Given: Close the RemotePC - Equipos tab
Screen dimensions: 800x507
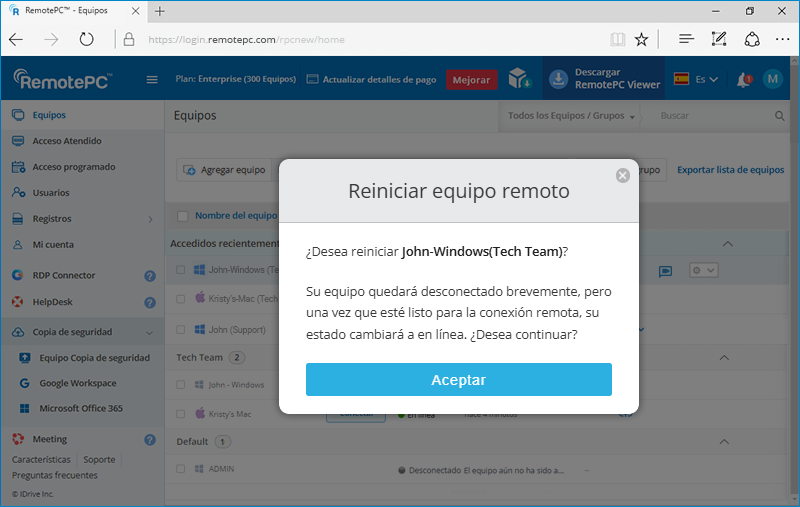Looking at the screenshot, I should (135, 11).
